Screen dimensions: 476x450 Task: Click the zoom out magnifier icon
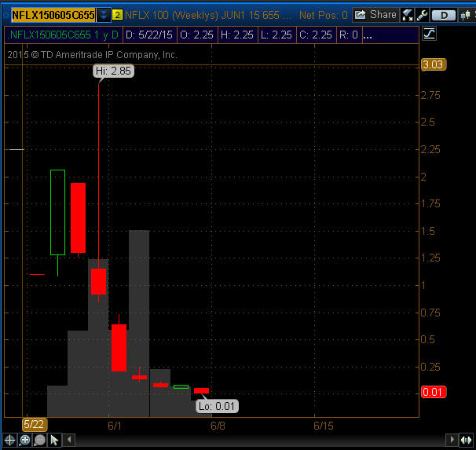[x=40, y=440]
